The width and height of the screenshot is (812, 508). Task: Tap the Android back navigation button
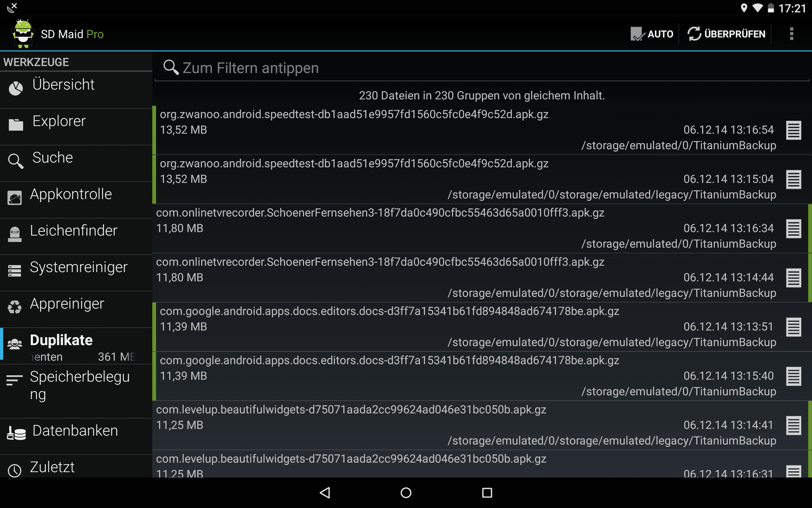(325, 492)
